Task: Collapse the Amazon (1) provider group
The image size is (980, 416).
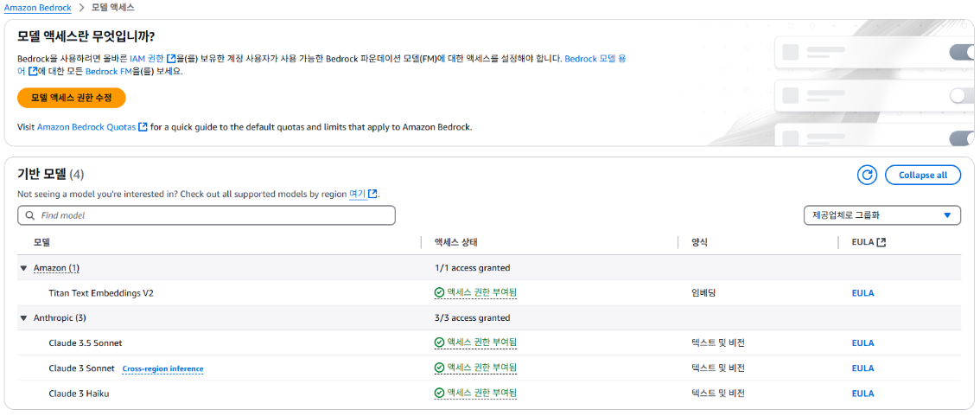Action: pos(23,268)
